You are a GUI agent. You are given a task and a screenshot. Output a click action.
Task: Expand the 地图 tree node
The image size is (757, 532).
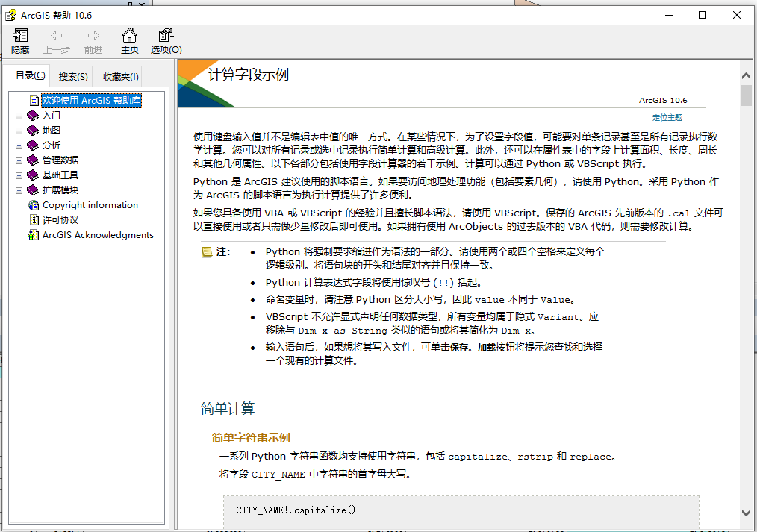19,131
